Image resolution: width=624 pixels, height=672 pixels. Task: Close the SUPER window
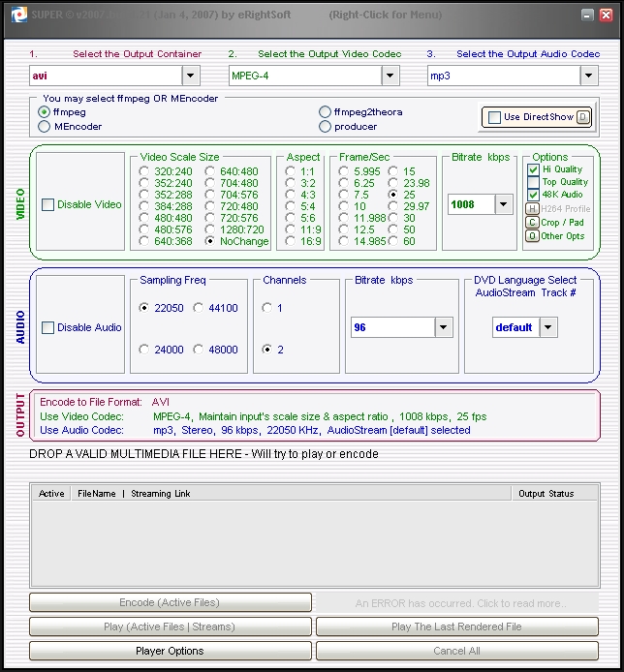606,15
